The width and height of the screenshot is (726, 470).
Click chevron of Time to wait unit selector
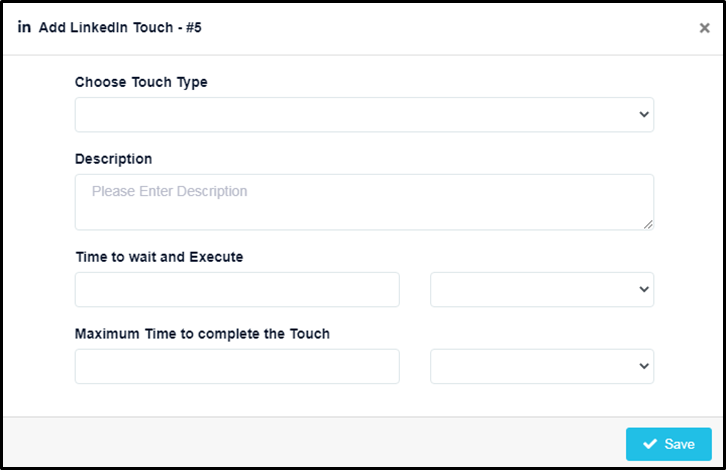coord(644,289)
